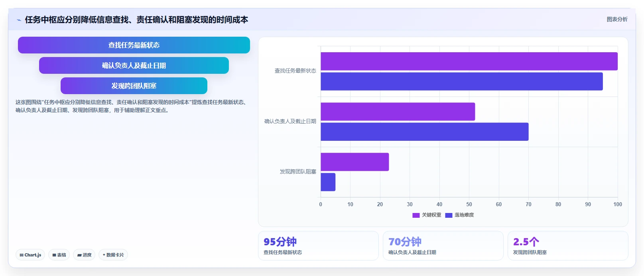
Task: Open the 95分钟 data card
Action: pos(318,246)
